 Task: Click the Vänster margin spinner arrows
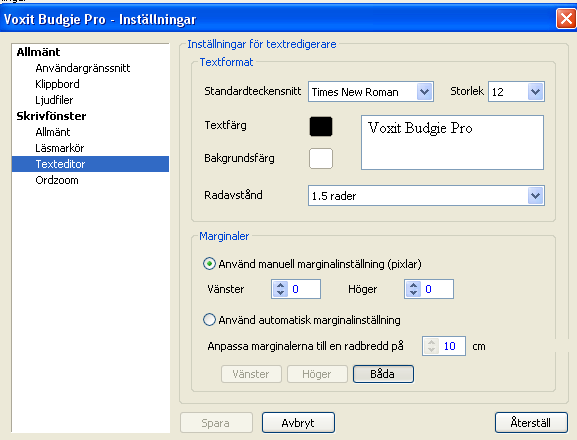[280, 289]
